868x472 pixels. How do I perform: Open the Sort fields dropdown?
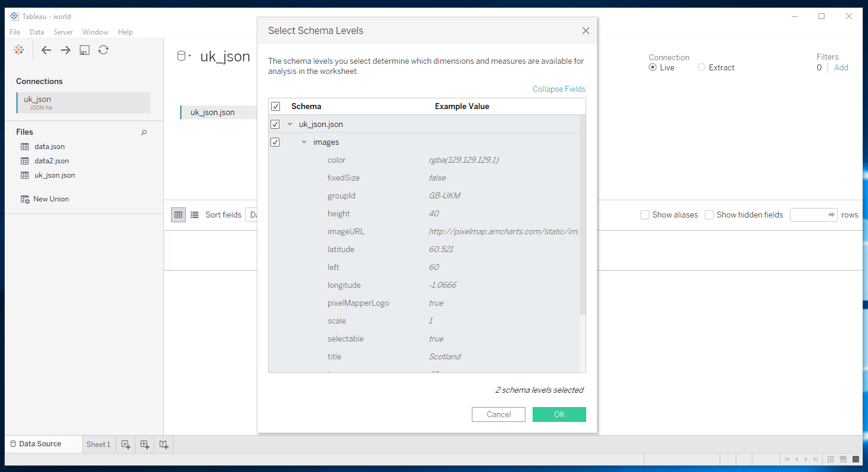[253, 215]
